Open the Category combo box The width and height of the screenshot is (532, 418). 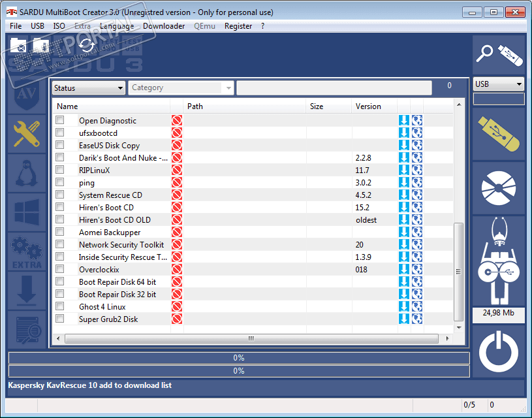click(x=181, y=88)
